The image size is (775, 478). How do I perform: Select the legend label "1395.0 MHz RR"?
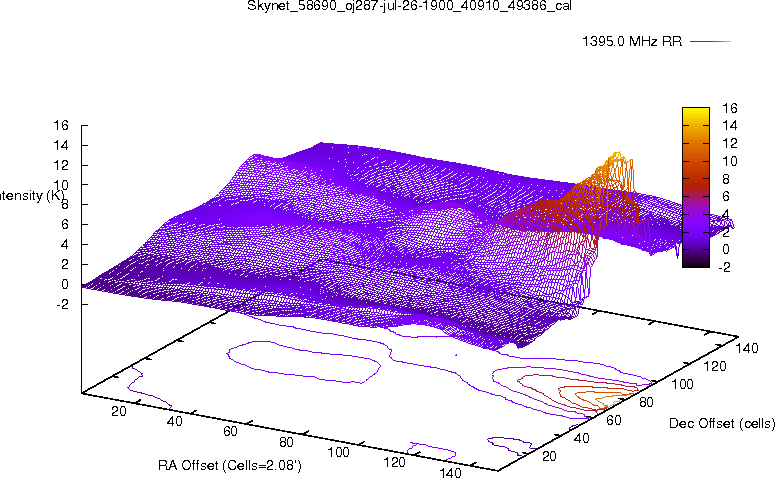coord(632,42)
